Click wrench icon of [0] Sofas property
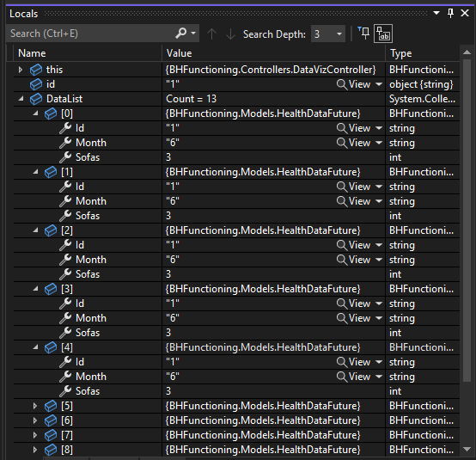Screen dimensions: 476x460 (x=65, y=157)
